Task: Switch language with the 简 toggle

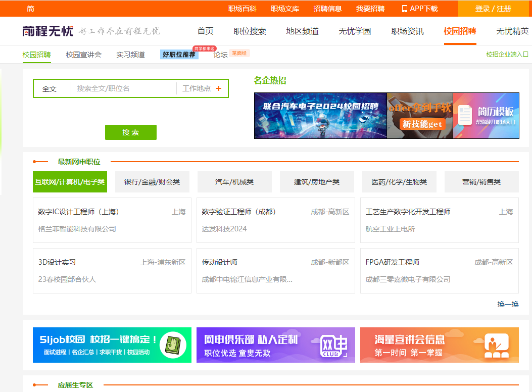Action: tap(30, 9)
